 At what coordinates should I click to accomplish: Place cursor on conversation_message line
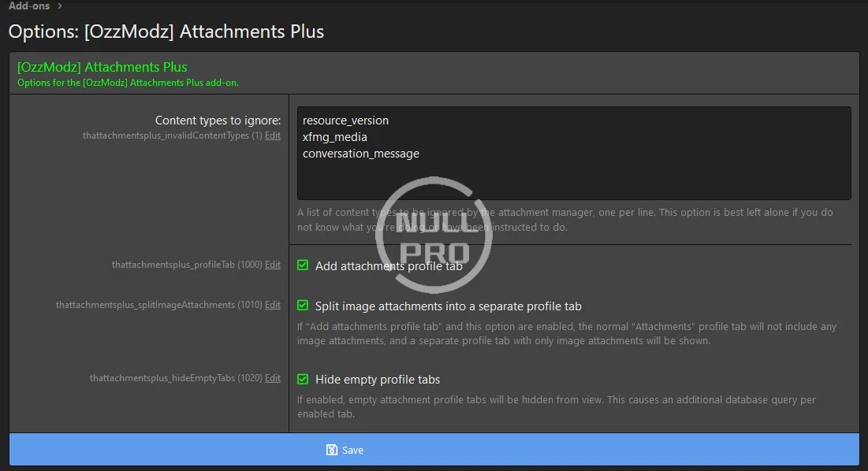(360, 154)
